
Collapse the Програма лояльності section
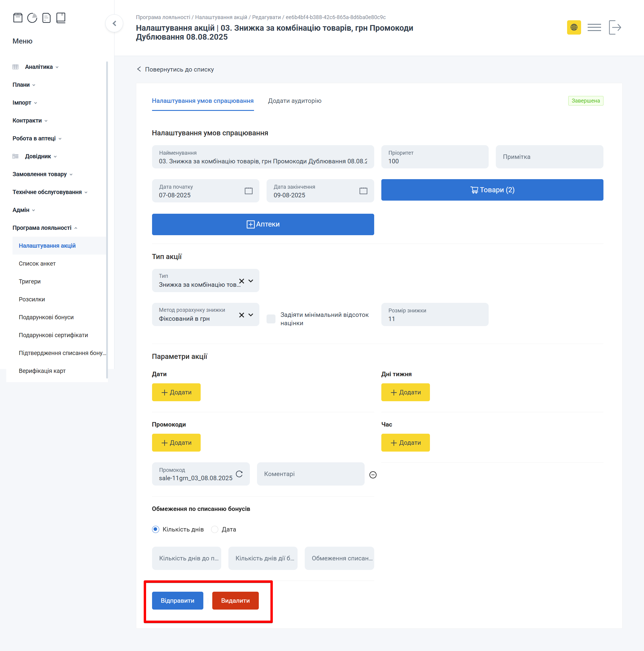42,228
